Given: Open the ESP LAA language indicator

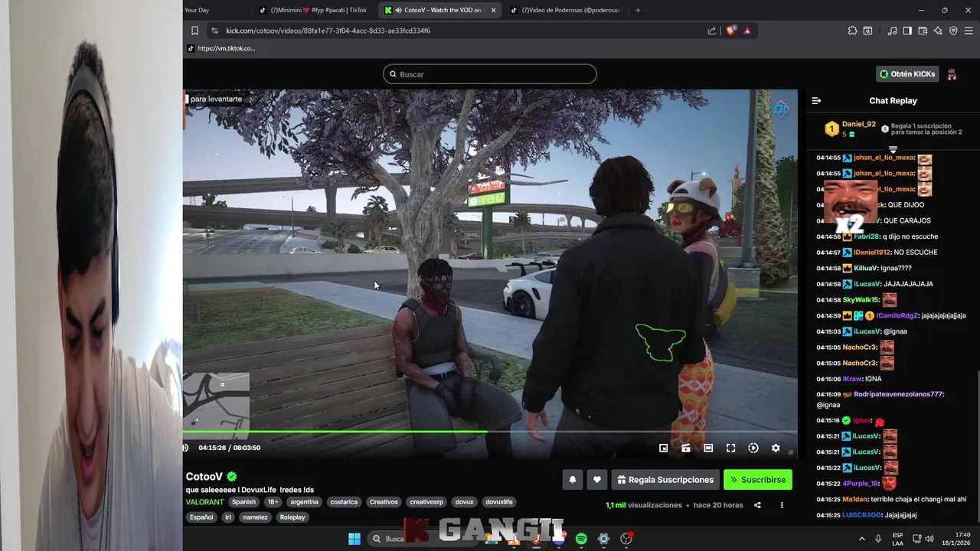Looking at the screenshot, I should coord(897,539).
